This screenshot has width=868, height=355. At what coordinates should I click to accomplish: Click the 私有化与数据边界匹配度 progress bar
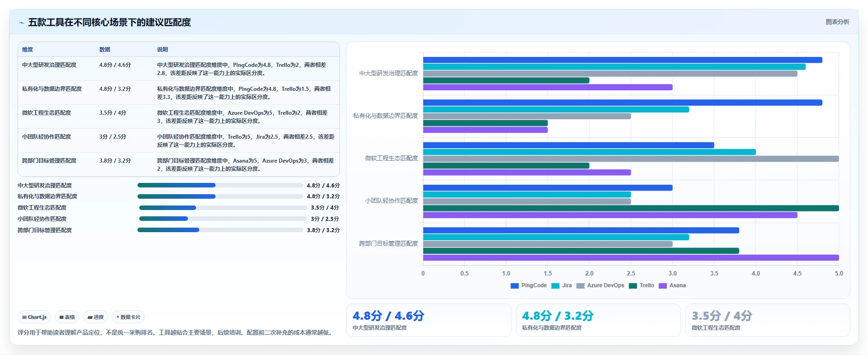pos(220,196)
